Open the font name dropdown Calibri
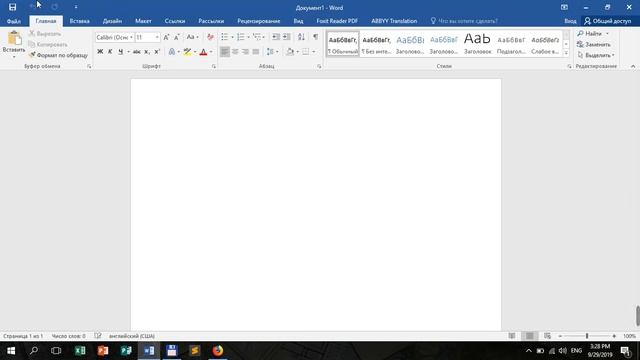The width and height of the screenshot is (640, 360). [x=131, y=37]
